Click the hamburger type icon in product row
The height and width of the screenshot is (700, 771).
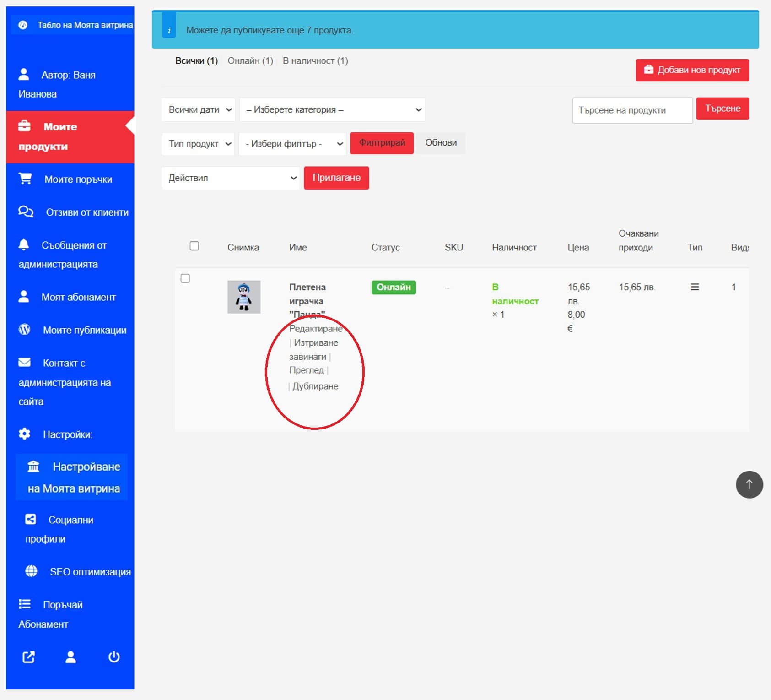[695, 287]
